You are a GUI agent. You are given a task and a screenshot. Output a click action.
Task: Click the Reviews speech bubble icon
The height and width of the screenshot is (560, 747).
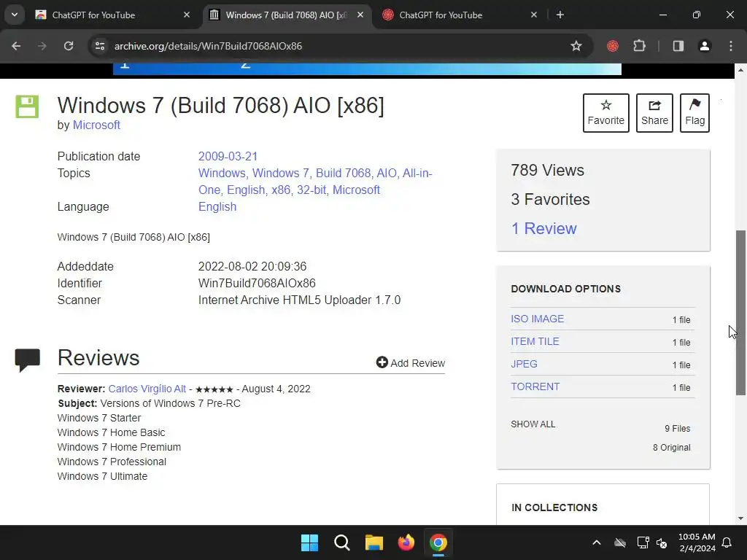(27, 360)
